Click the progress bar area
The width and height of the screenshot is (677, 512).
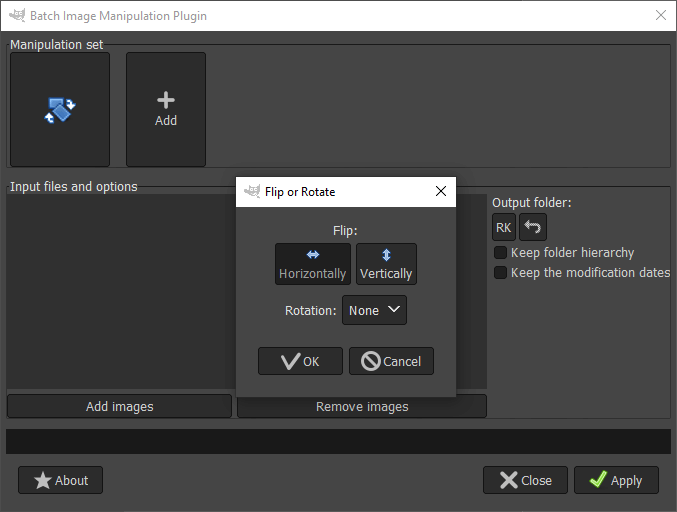point(338,441)
